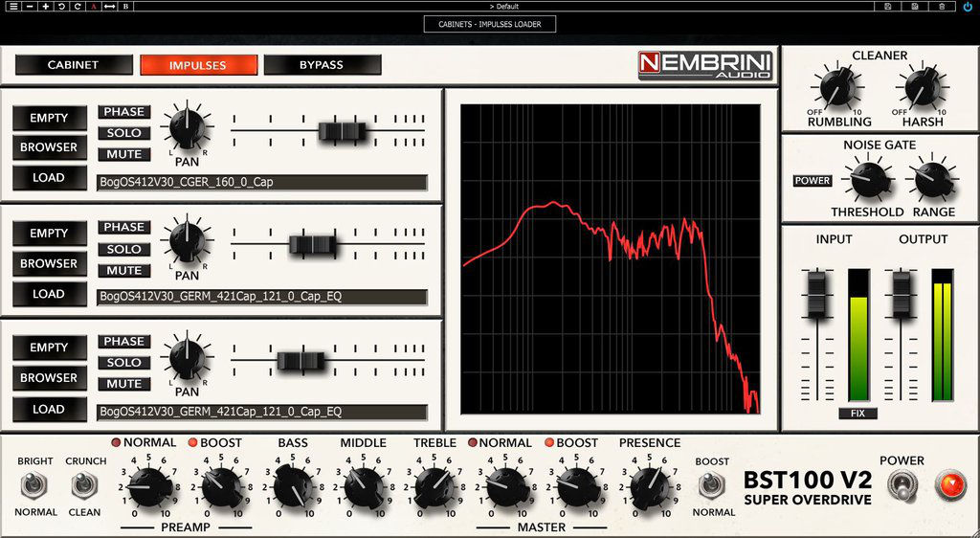Click BROWSER in the middle impulse slot

click(x=50, y=263)
